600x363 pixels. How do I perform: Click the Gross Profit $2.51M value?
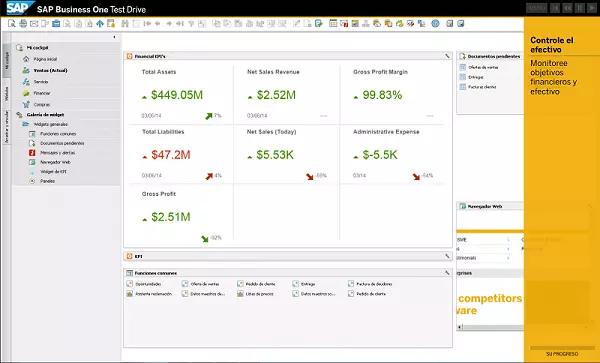point(171,217)
